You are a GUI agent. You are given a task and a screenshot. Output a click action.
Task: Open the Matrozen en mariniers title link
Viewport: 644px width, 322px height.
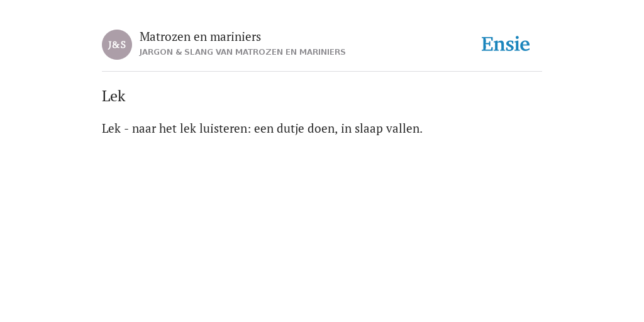point(200,37)
